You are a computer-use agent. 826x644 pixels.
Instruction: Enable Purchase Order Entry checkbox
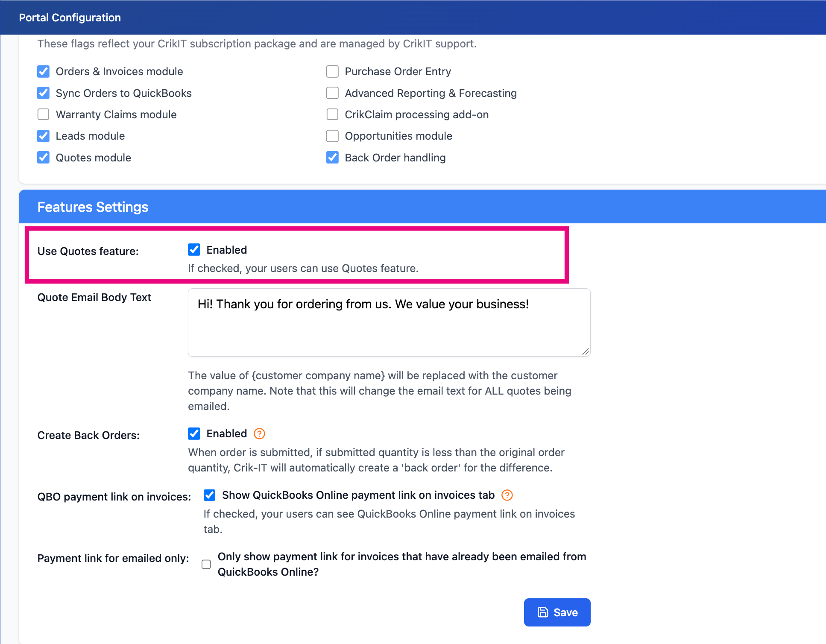(332, 71)
